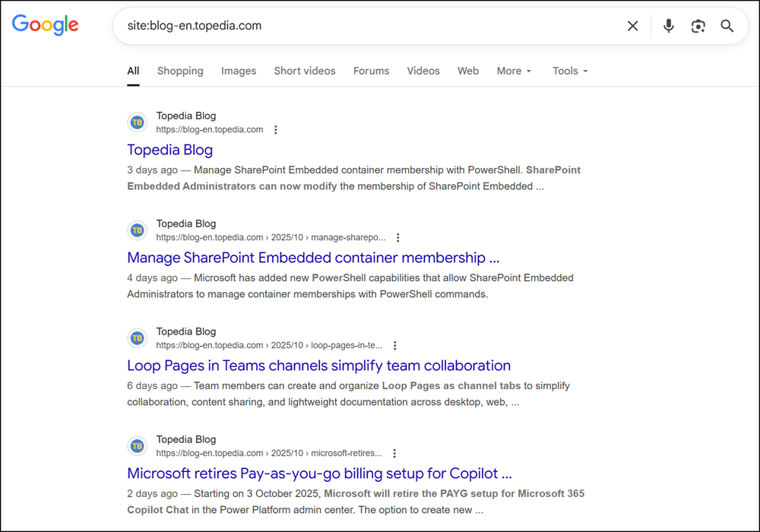Switch to the Images tab
Viewport: 760px width, 532px height.
pos(239,71)
